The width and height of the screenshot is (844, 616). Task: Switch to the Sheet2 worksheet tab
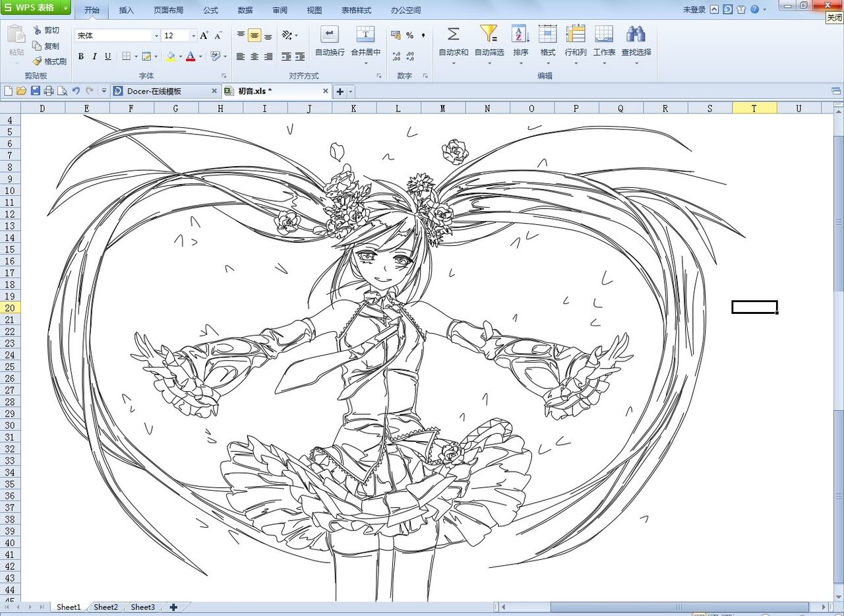coord(105,607)
